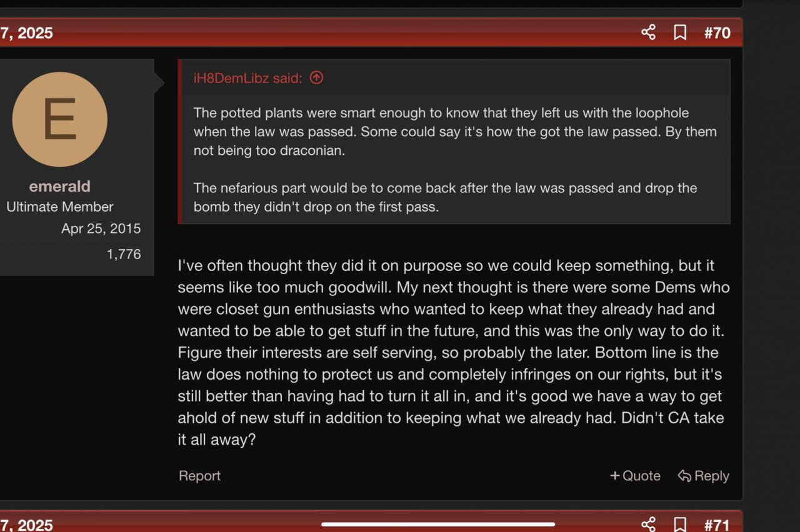Open the #70 post permalink
The height and width of the screenshot is (532, 800).
point(717,32)
